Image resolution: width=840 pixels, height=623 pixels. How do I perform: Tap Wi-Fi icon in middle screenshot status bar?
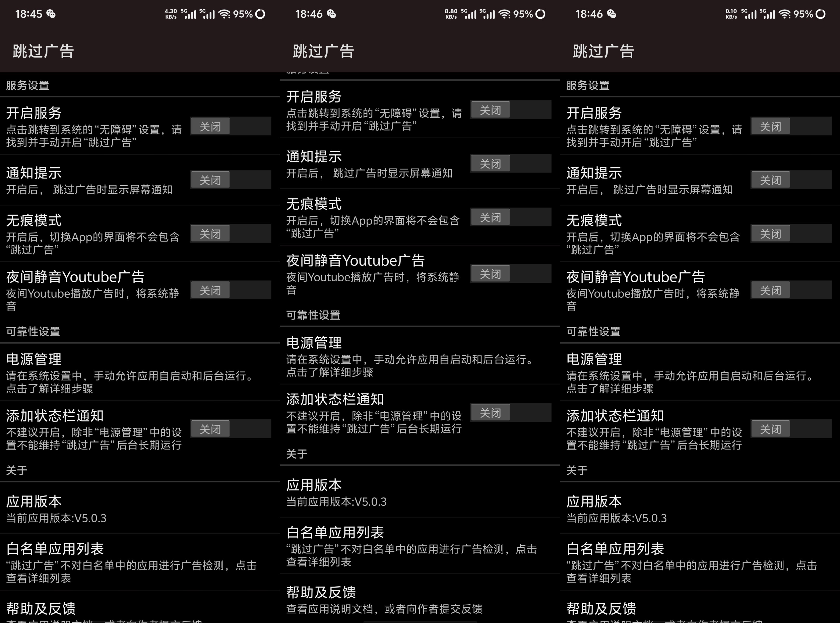[504, 14]
